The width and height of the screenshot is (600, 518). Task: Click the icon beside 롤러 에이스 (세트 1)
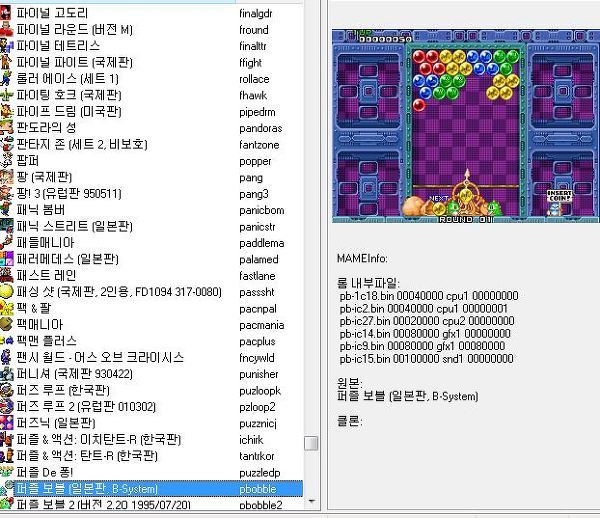point(6,78)
